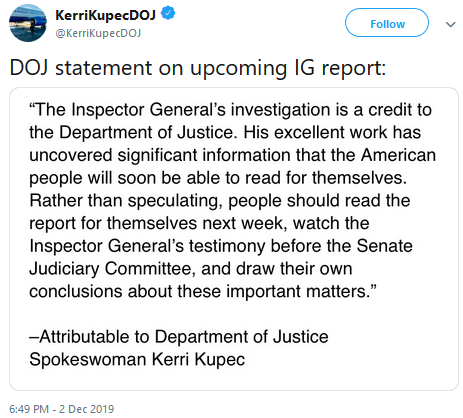The height and width of the screenshot is (418, 463).
Task: Click 'Attributable to Department of Justice' line
Action: [179, 337]
